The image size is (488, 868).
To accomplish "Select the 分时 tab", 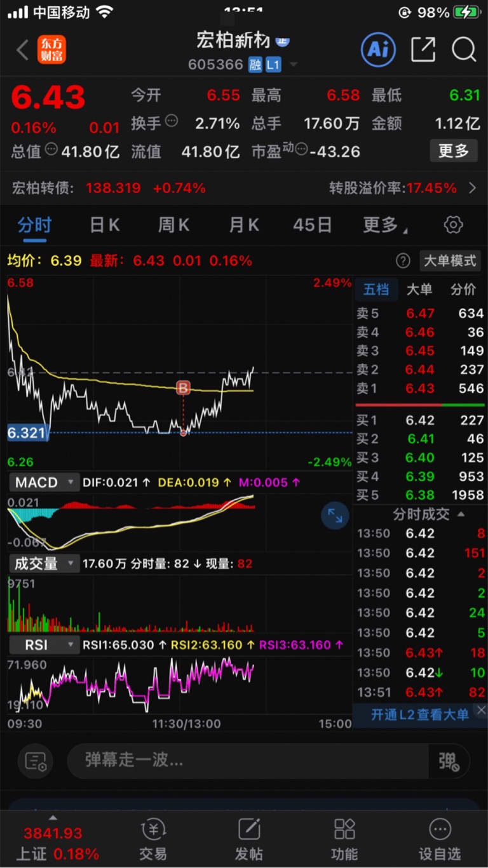I will coord(34,225).
